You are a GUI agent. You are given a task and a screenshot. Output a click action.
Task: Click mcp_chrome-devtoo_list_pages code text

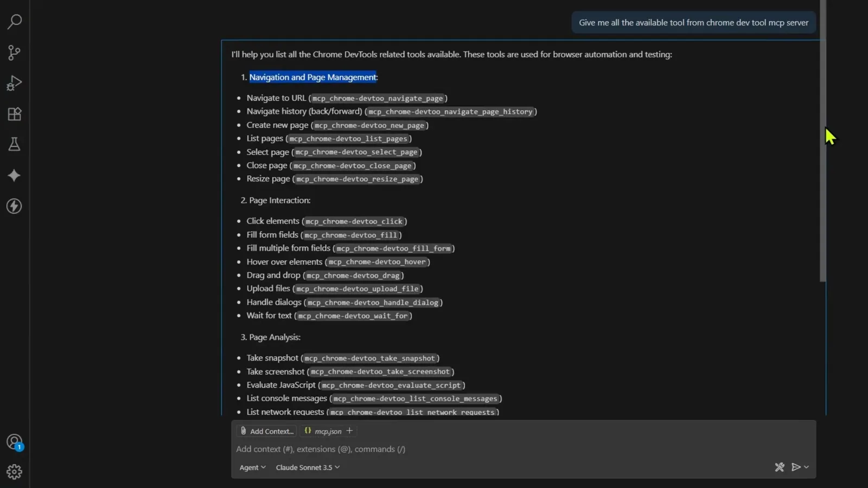coord(348,139)
